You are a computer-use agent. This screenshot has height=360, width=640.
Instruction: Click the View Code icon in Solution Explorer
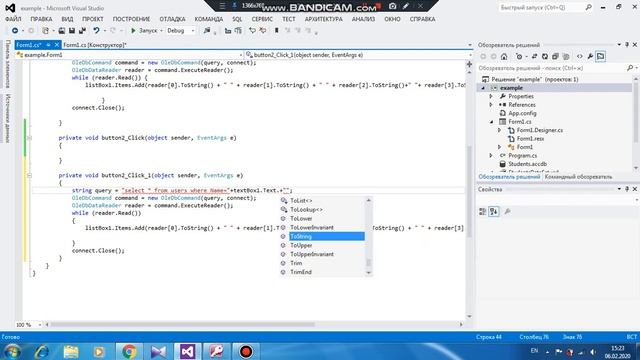point(580,56)
